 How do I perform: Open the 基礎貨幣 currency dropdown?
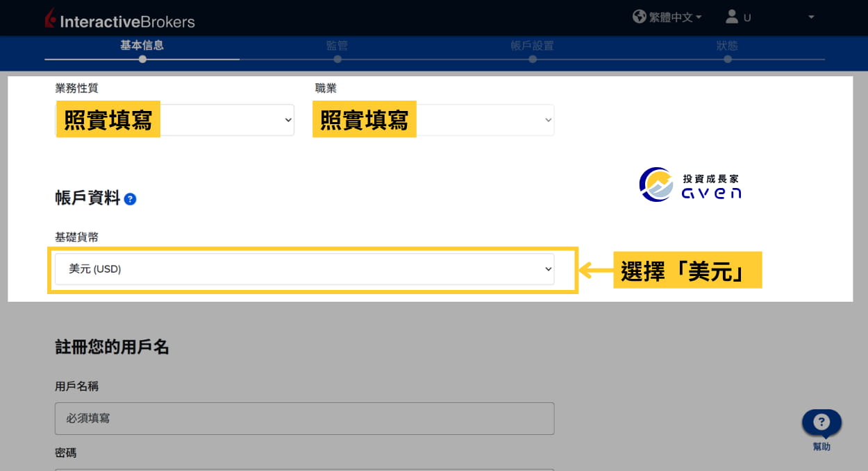click(x=305, y=268)
